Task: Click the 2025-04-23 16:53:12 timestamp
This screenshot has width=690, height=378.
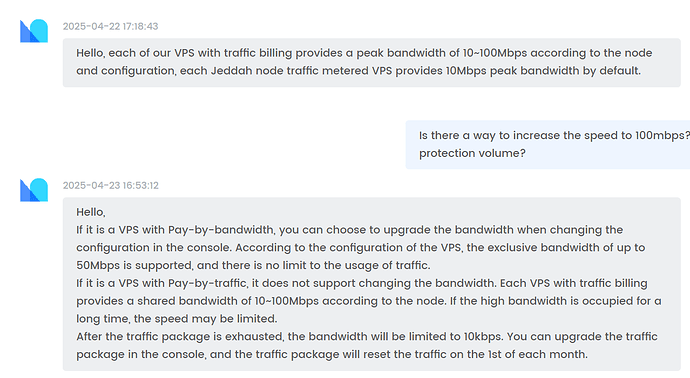Action: [110, 186]
